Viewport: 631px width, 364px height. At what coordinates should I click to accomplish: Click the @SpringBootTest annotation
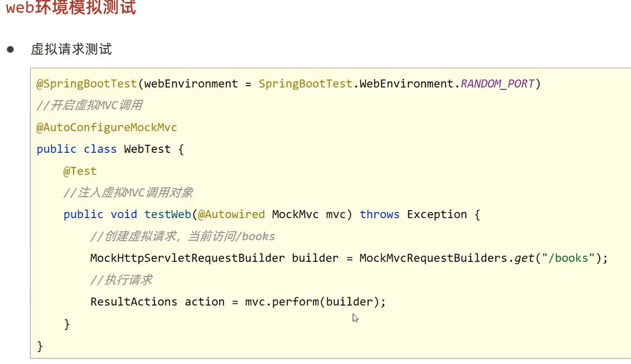point(86,84)
